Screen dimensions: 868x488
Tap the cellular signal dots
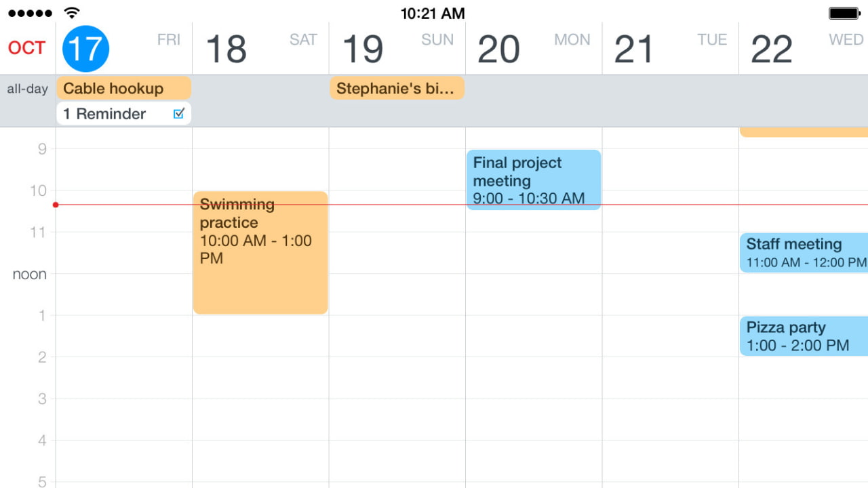[30, 13]
